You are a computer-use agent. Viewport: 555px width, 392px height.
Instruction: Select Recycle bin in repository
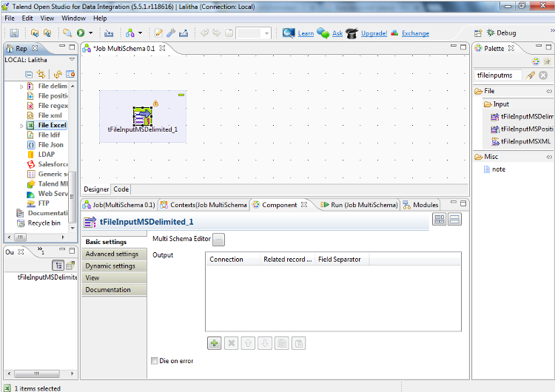click(44, 223)
